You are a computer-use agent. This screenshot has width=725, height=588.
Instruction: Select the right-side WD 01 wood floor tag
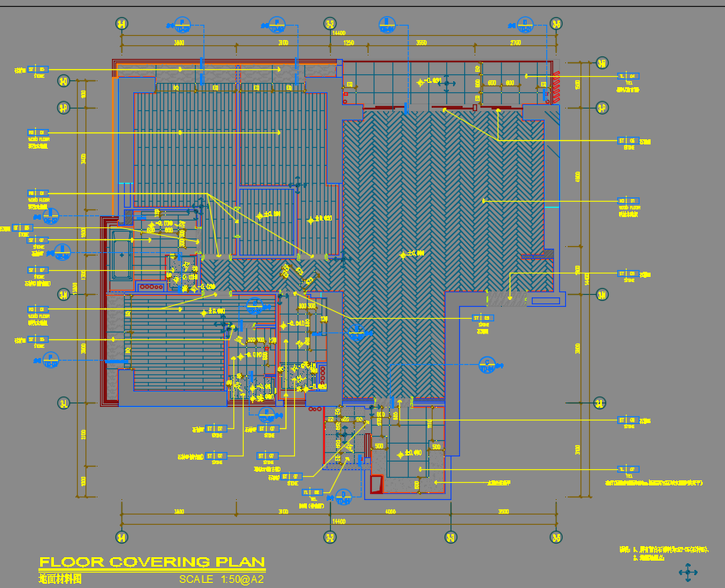(x=628, y=202)
